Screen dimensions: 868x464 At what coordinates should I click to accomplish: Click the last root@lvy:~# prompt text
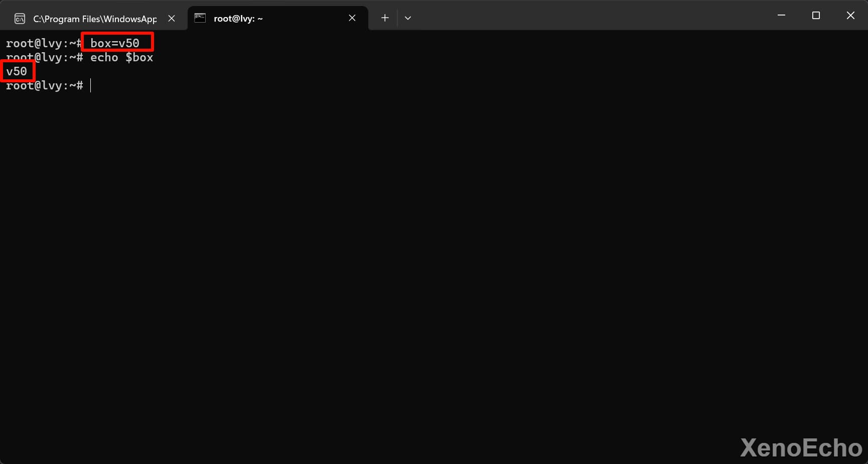pos(44,86)
